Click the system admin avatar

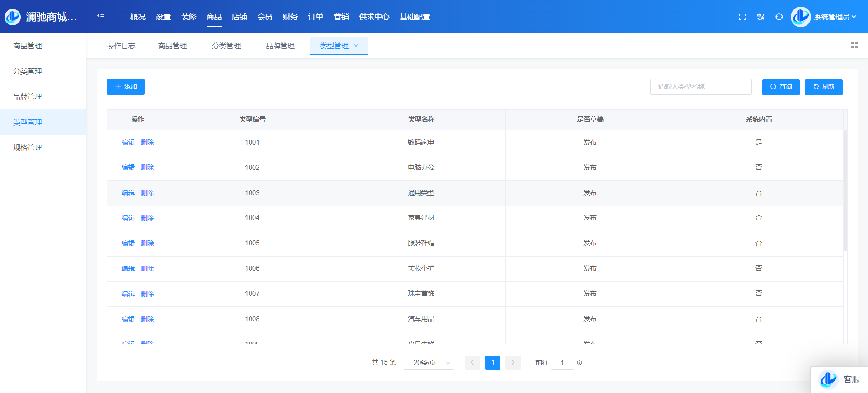[801, 17]
